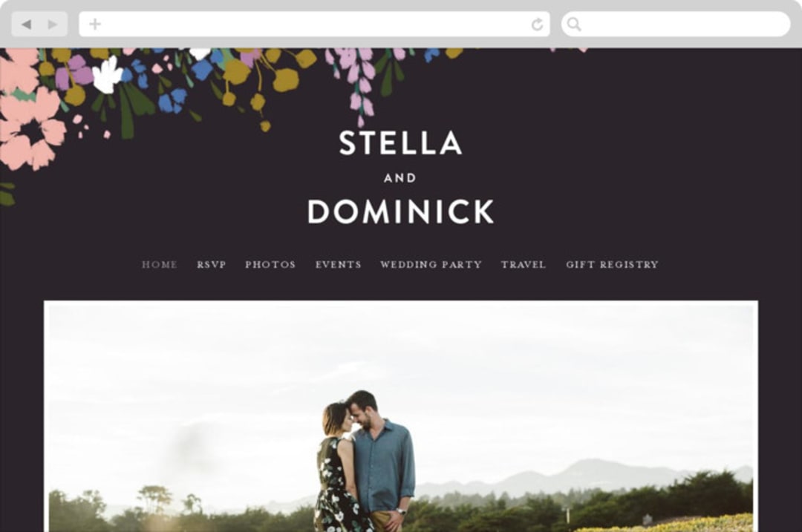Click the plus icon in address bar
The image size is (802, 532).
pos(94,24)
